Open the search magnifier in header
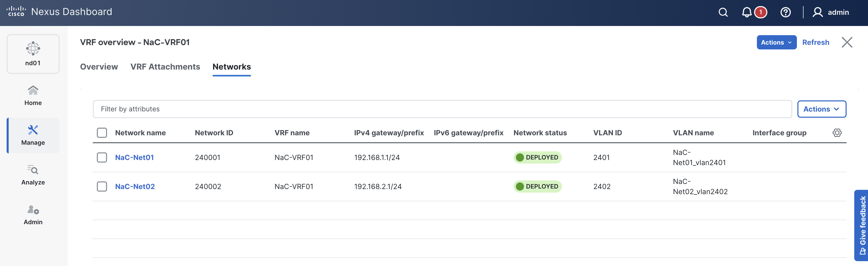The width and height of the screenshot is (868, 266). [x=723, y=12]
